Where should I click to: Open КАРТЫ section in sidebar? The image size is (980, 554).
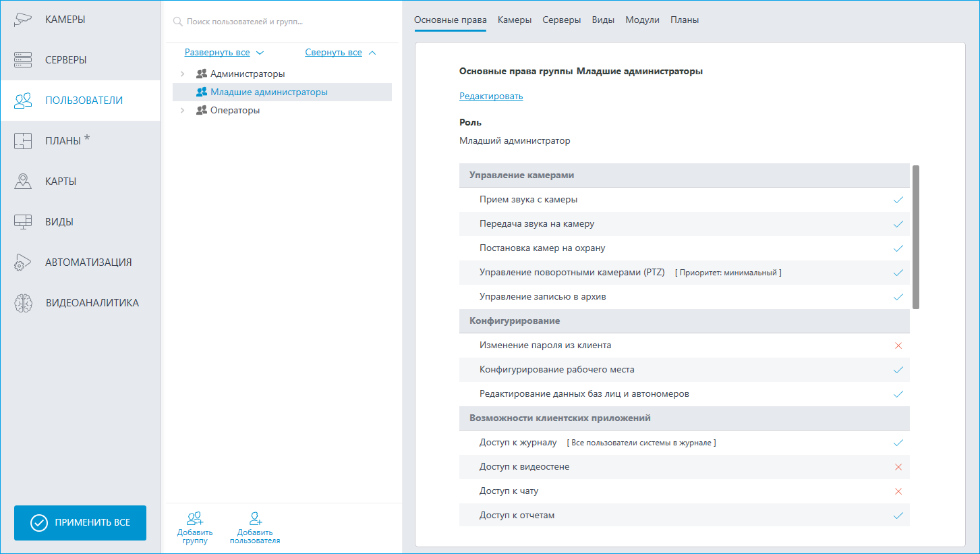tap(80, 182)
